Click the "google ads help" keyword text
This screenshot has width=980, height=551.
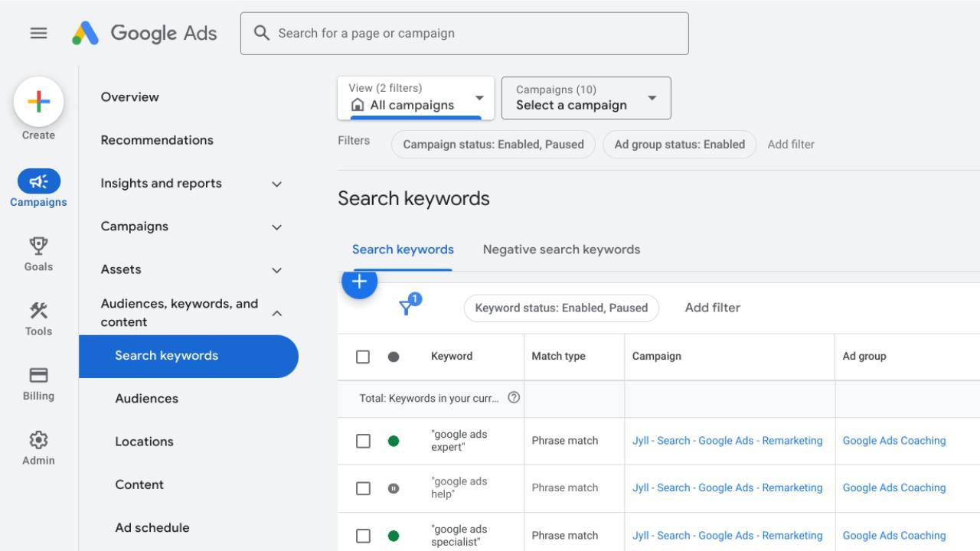(459, 488)
